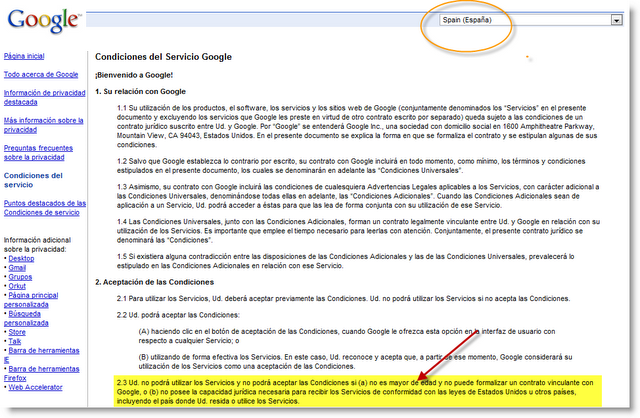This screenshot has width=640, height=418.
Task: Select Condiciones del servicio sidebar item
Action: (33, 180)
